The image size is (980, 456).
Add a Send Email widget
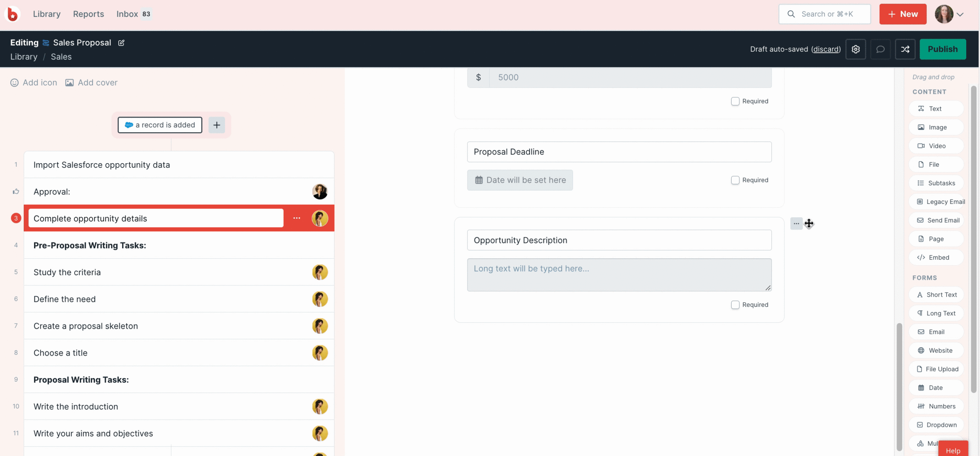(x=936, y=220)
